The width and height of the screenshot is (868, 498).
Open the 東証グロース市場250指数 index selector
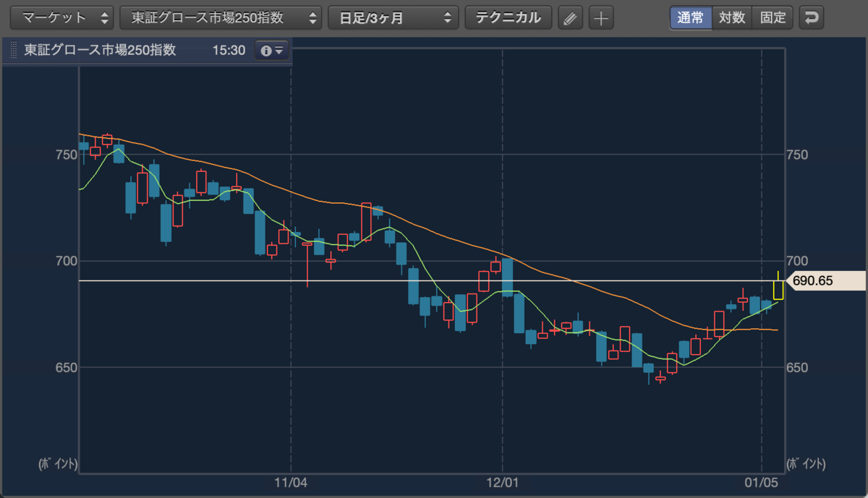[x=221, y=18]
